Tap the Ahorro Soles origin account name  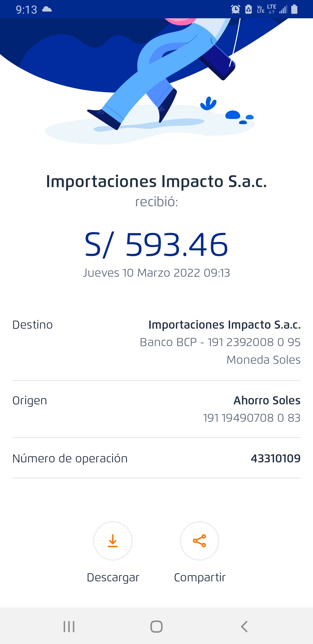(x=267, y=401)
